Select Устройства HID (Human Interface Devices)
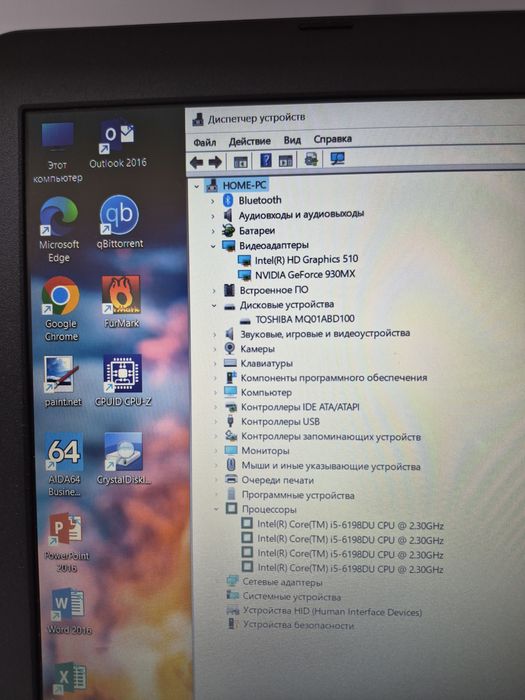Viewport: 525px width, 700px height. (x=332, y=612)
